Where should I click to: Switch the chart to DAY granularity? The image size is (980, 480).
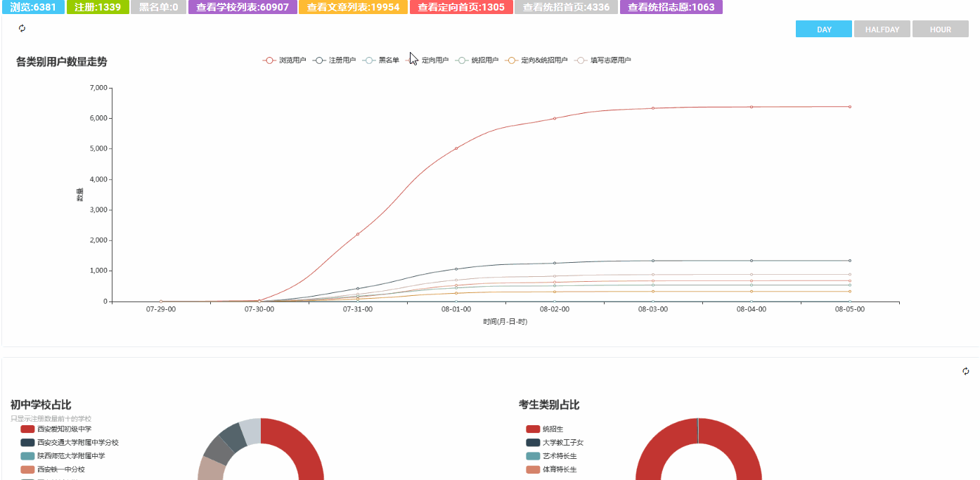tap(824, 30)
